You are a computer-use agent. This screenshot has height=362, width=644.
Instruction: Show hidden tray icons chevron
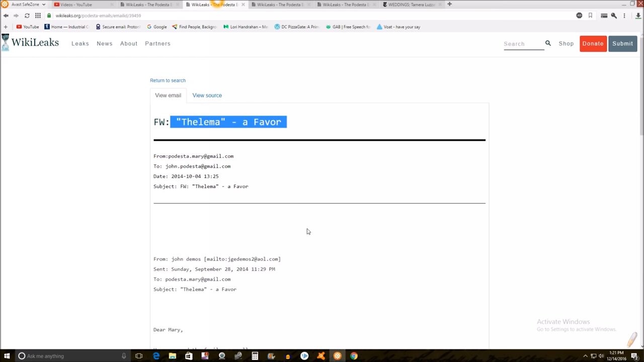tap(585, 356)
